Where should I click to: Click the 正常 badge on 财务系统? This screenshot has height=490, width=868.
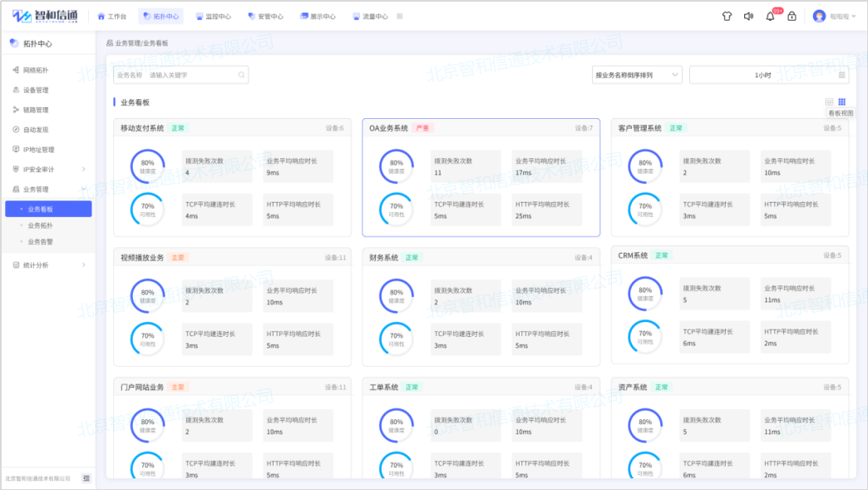tap(412, 257)
